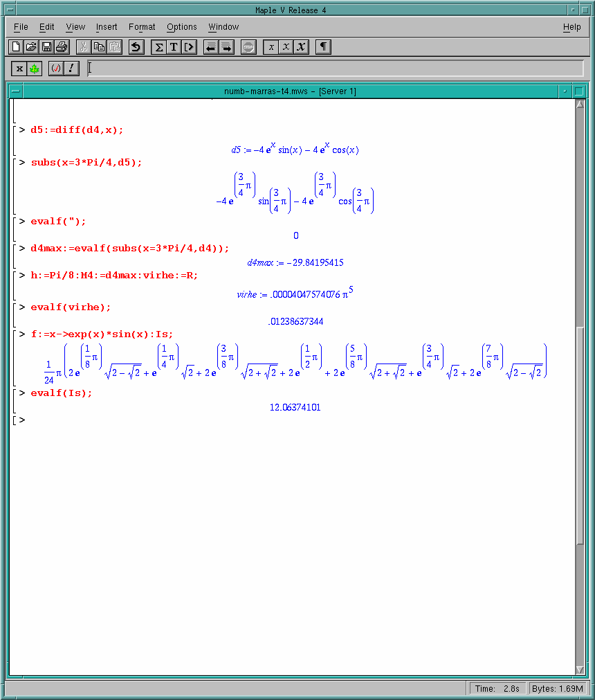This screenshot has height=700, width=595.
Task: Toggle the maple leaf input mode icon
Action: tap(35, 69)
